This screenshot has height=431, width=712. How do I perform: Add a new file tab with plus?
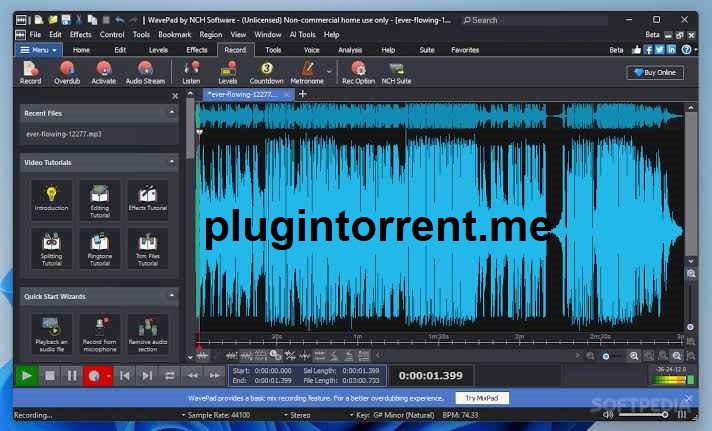[303, 94]
